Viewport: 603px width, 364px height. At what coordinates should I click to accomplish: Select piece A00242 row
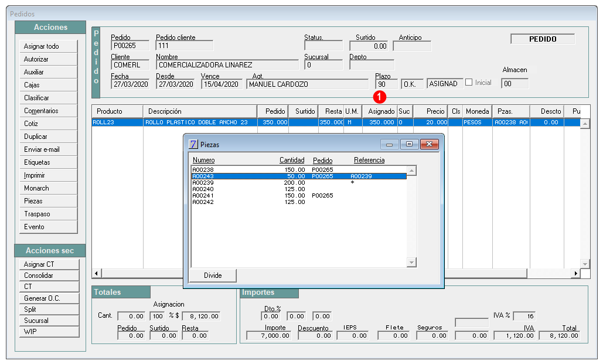pos(299,202)
